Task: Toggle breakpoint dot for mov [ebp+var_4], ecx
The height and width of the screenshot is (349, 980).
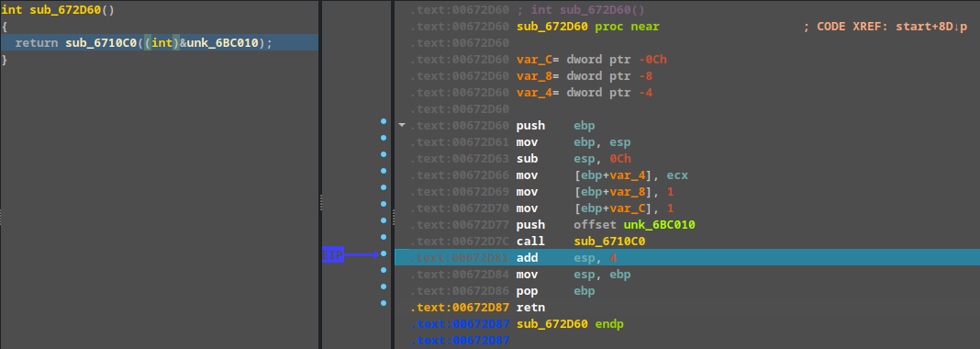Action: coord(384,171)
